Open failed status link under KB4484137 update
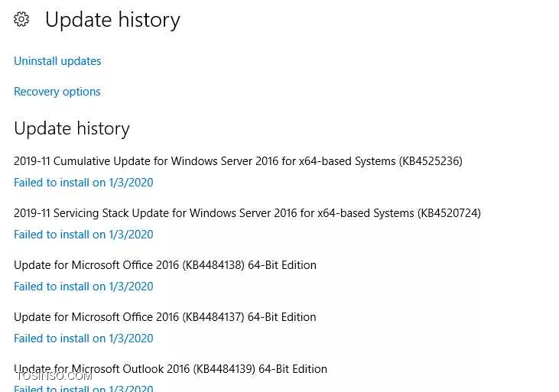Image resolution: width=559 pixels, height=392 pixels. pyautogui.click(x=83, y=339)
